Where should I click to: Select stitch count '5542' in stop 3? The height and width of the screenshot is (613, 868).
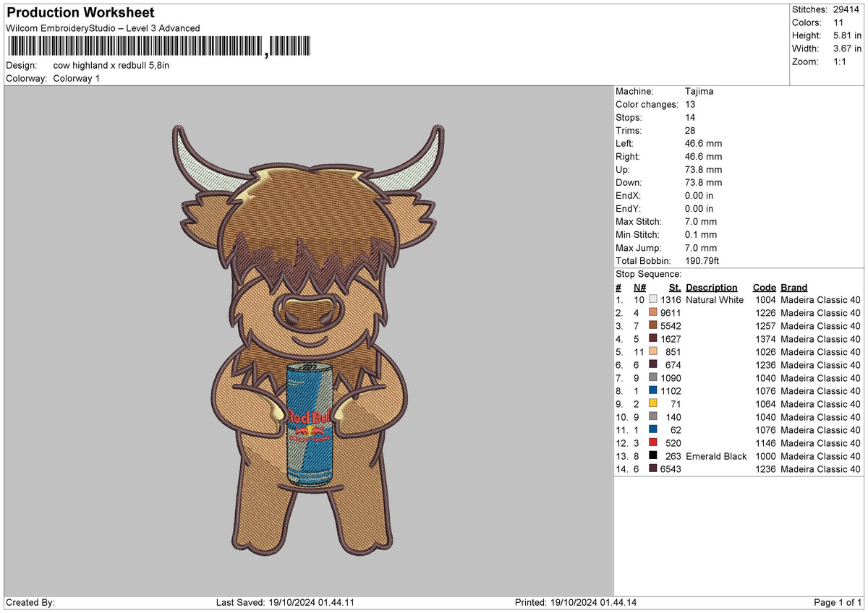(671, 326)
